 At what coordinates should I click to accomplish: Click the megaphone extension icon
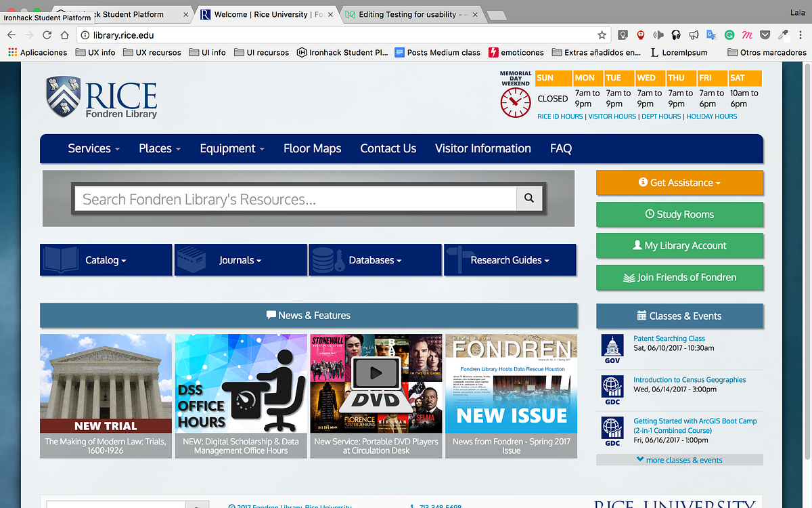pyautogui.click(x=694, y=35)
